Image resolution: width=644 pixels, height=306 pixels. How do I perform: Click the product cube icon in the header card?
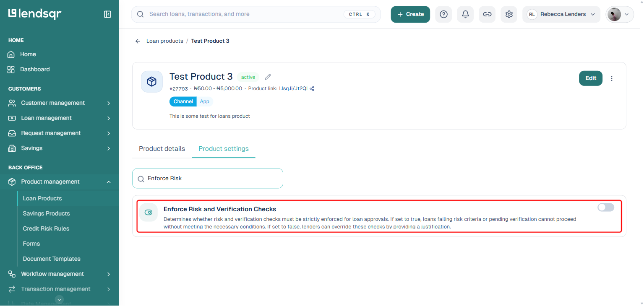152,81
